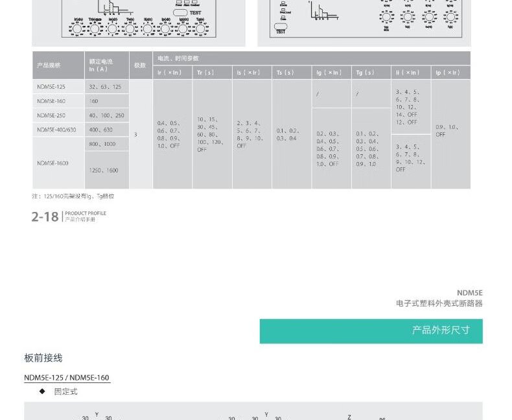This screenshot has height=420, width=512.
Task: Click the trip curve graph in left diagram
Action: 108,8
